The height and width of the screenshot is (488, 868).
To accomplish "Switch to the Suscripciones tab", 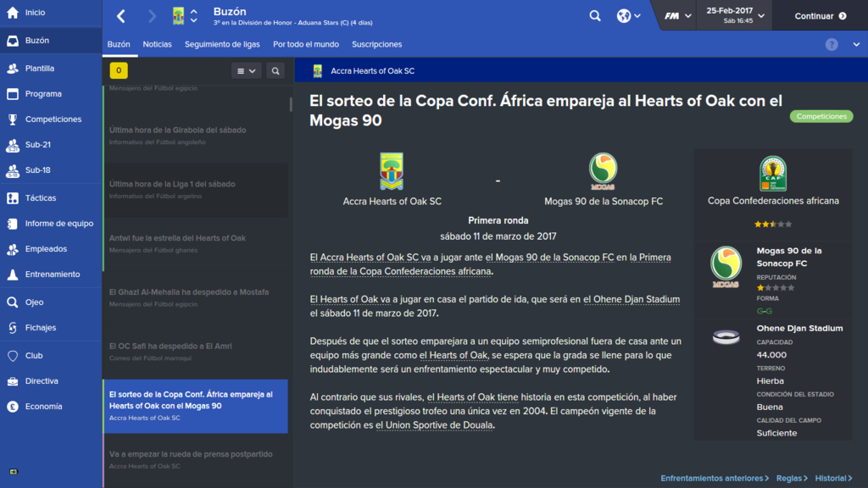I will pos(377,44).
